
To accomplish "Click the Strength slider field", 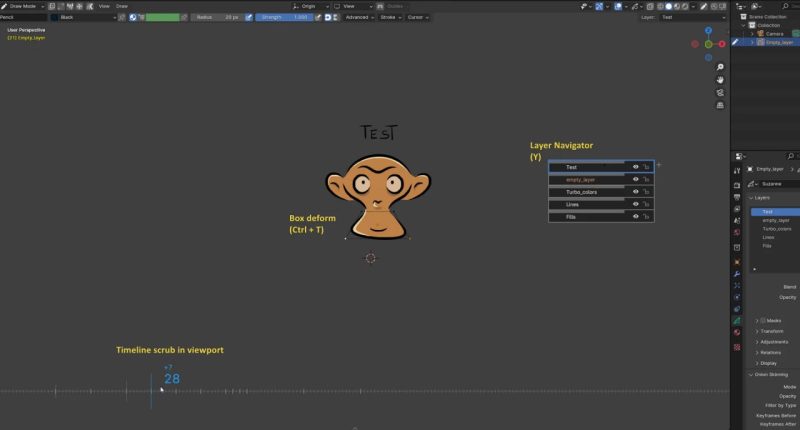I will (x=283, y=17).
